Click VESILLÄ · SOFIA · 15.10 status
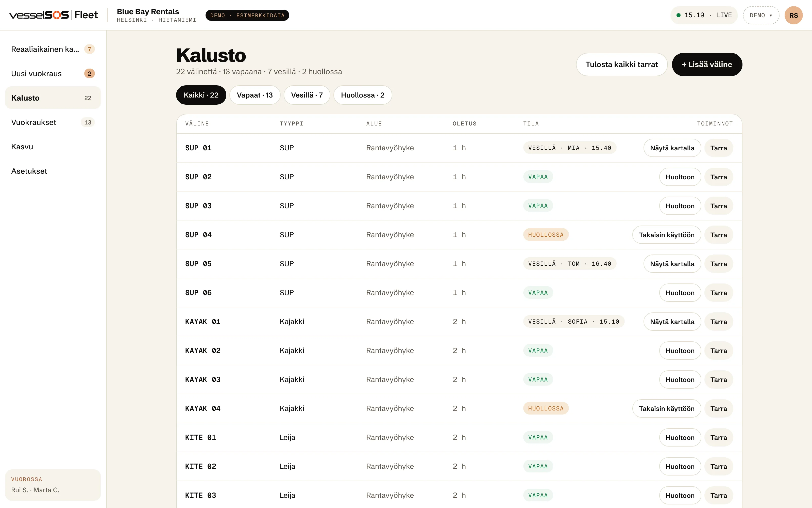The image size is (812, 508). pyautogui.click(x=573, y=322)
